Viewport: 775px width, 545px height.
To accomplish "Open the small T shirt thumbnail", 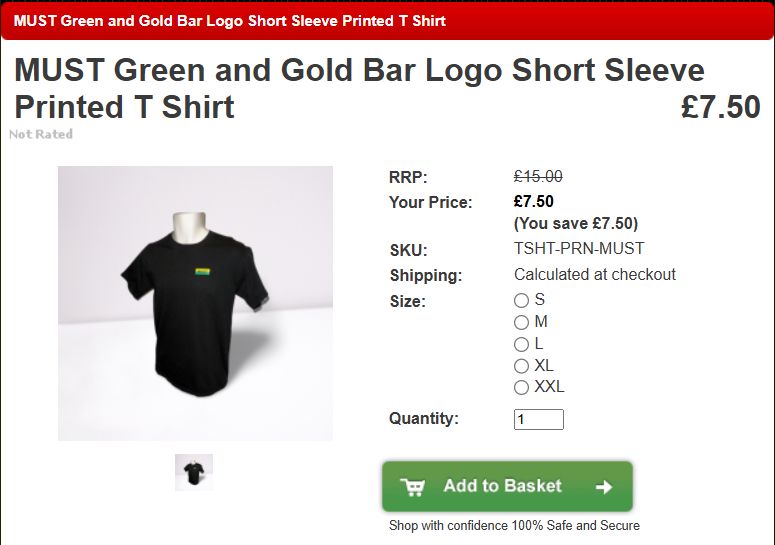I will click(194, 472).
